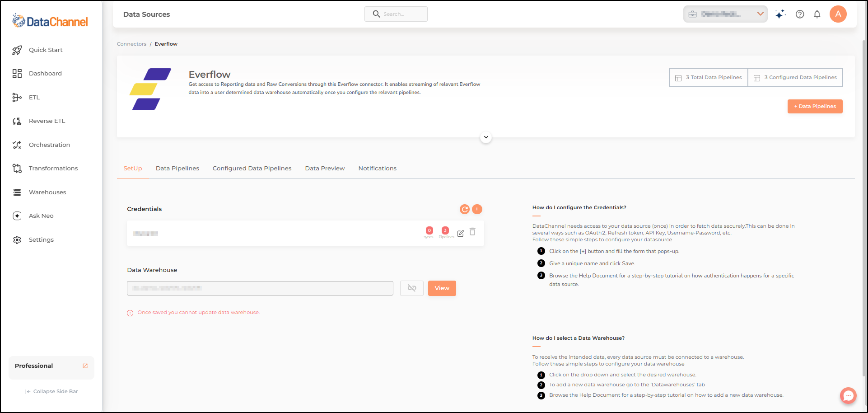The height and width of the screenshot is (413, 868).
Task: Switch to the Data Pipelines tab
Action: pos(177,169)
